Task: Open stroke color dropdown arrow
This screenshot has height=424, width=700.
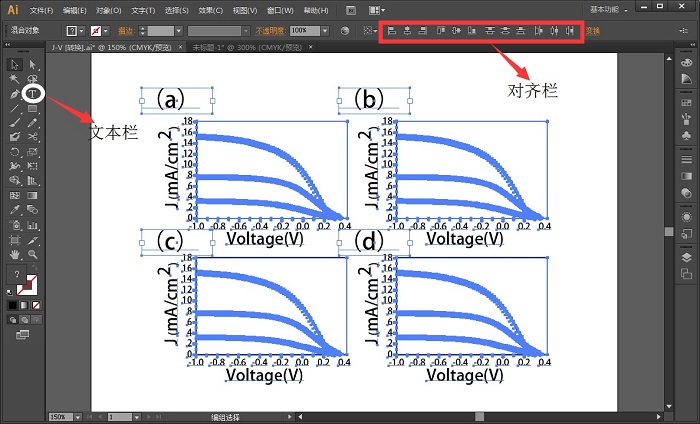Action: (x=106, y=31)
